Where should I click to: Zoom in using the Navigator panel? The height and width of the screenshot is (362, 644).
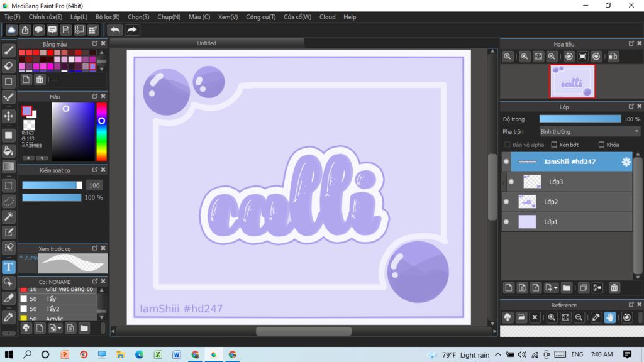[x=525, y=57]
